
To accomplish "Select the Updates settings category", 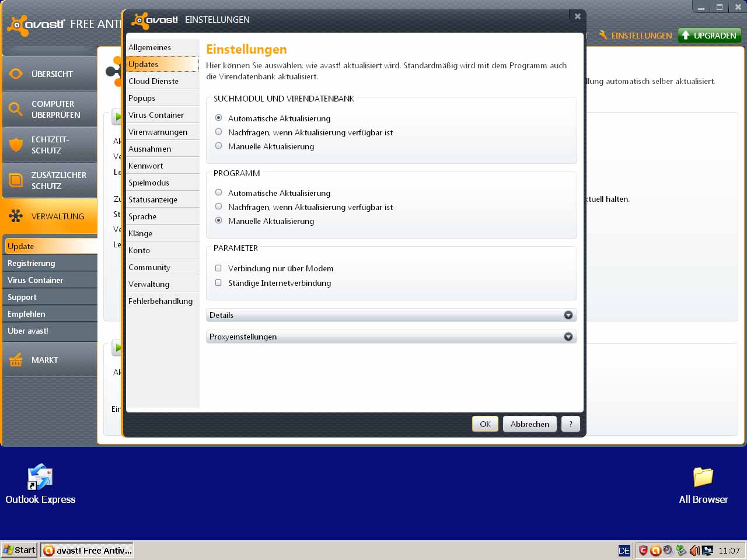I will click(163, 64).
